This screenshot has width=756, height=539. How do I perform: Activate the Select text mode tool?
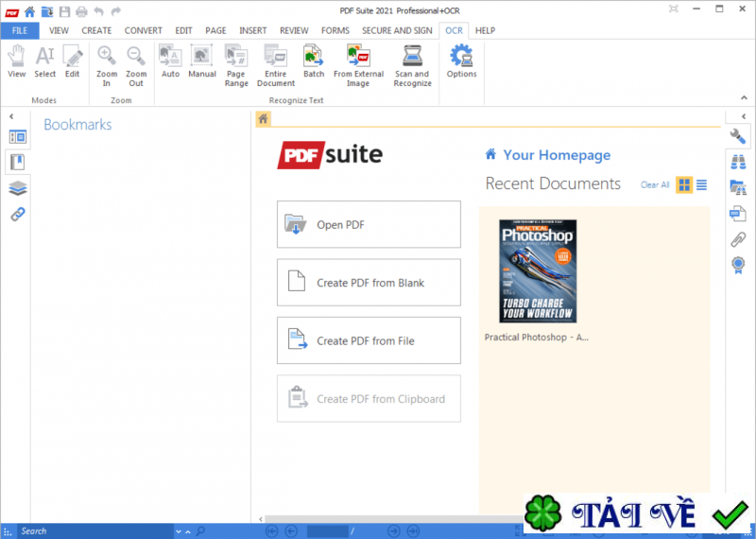point(44,61)
